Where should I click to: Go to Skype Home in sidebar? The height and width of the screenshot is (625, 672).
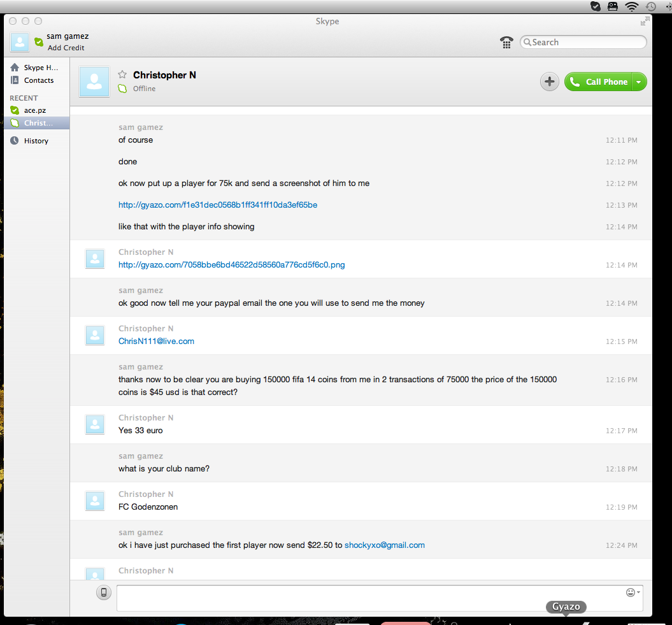click(x=40, y=68)
